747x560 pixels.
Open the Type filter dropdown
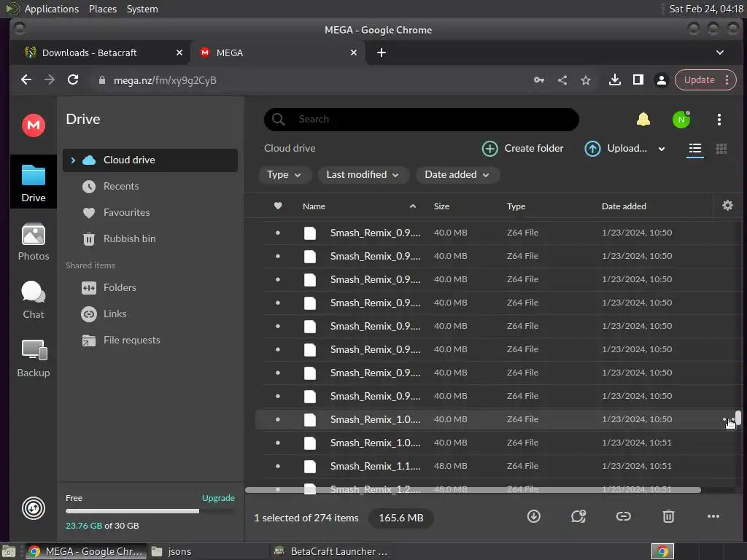coord(284,175)
